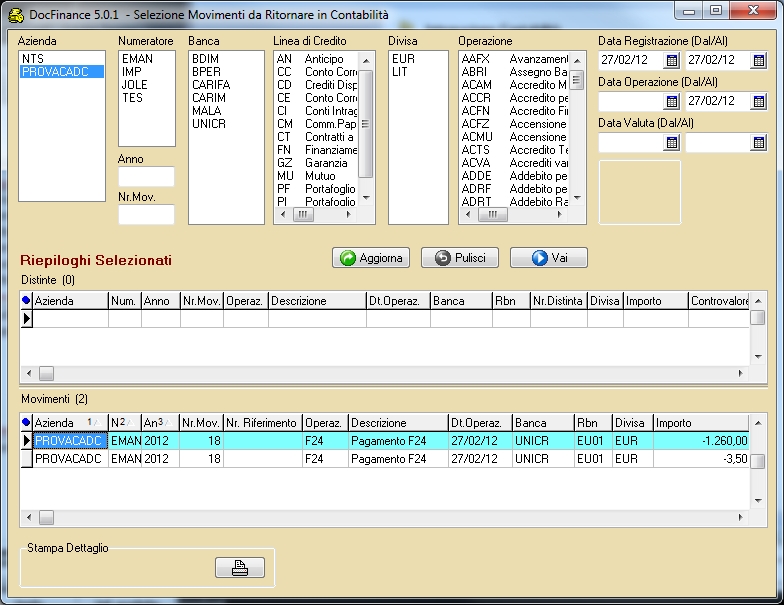Click the DocFinance application icon in title bar
The image size is (784, 605).
(16, 13)
